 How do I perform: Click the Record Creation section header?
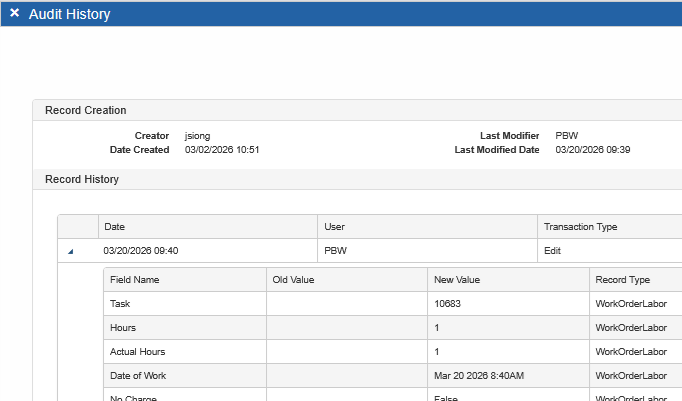tap(85, 110)
